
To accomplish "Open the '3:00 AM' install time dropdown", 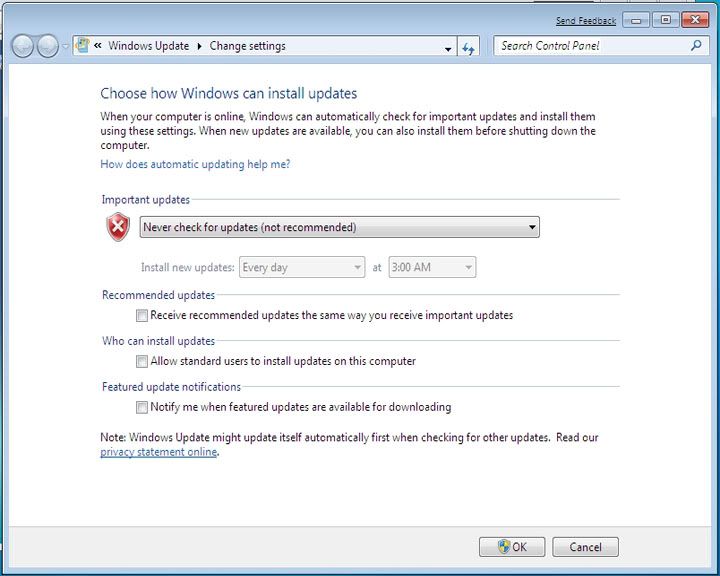I will [x=432, y=267].
